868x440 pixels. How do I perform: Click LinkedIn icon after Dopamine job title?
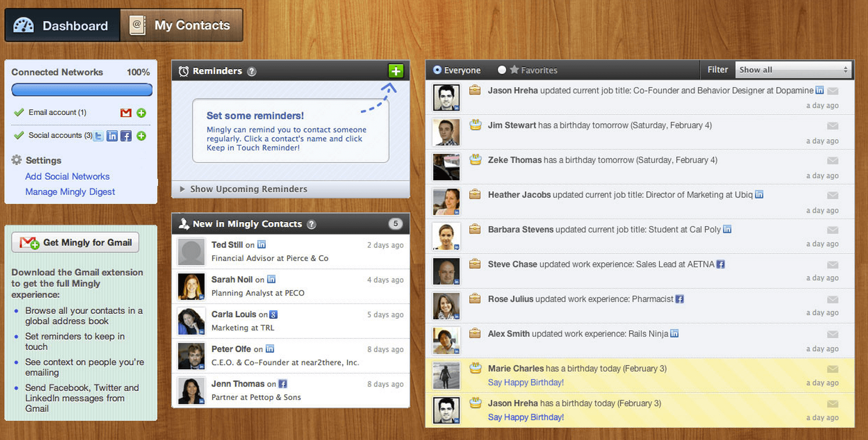819,90
